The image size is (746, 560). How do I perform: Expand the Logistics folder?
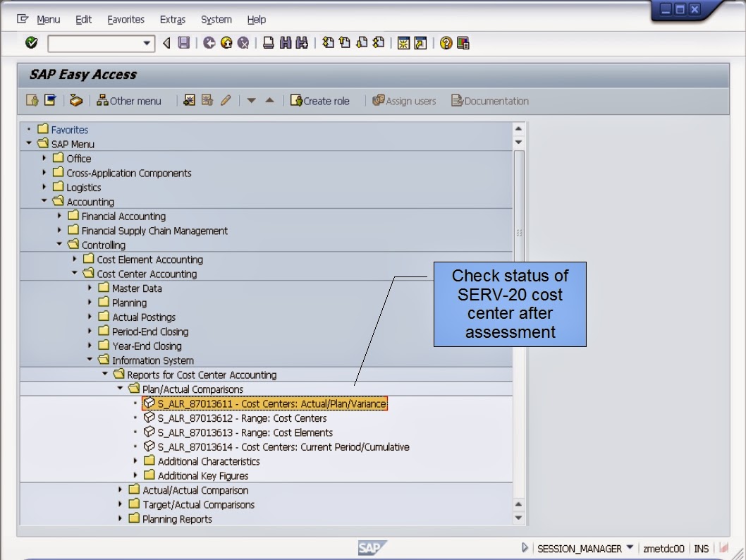coord(44,186)
